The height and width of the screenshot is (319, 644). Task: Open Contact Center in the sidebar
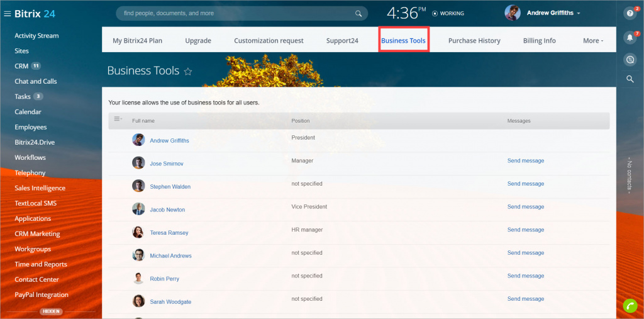tap(36, 279)
